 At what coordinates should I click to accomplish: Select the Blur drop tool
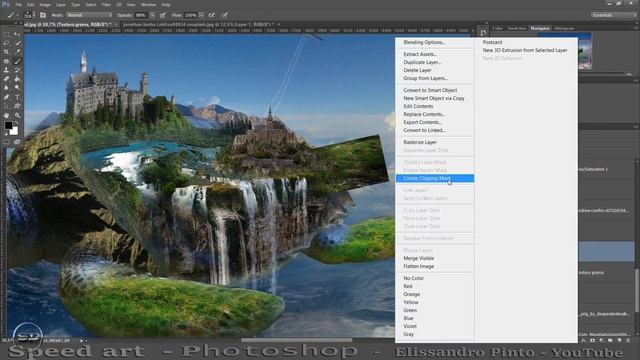(6, 88)
